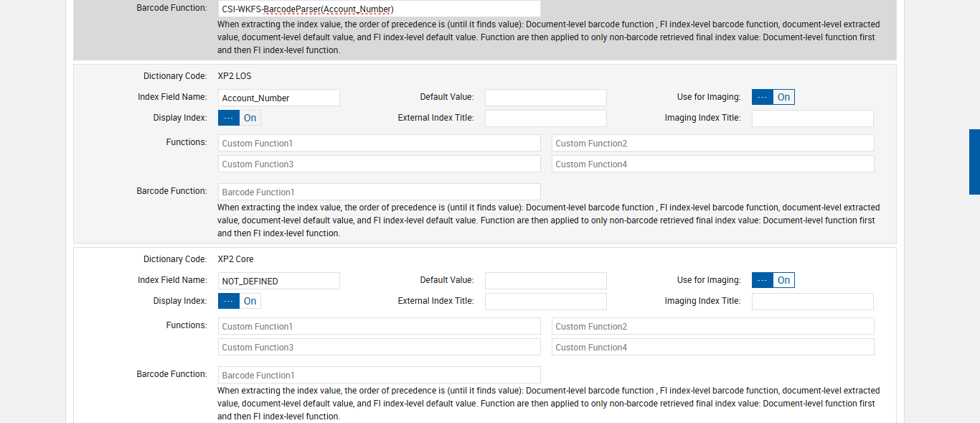
Task: Click Barcode Function1 field in XP2 LOS
Action: pyautogui.click(x=379, y=192)
